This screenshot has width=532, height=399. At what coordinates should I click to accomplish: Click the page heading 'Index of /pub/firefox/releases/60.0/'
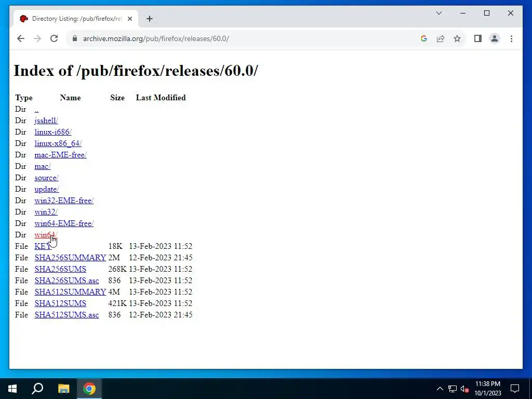click(x=136, y=71)
